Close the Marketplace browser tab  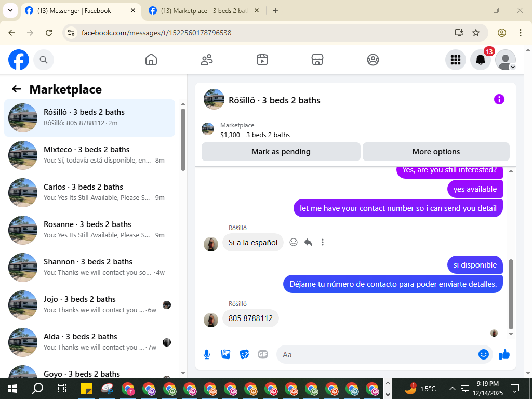(257, 11)
